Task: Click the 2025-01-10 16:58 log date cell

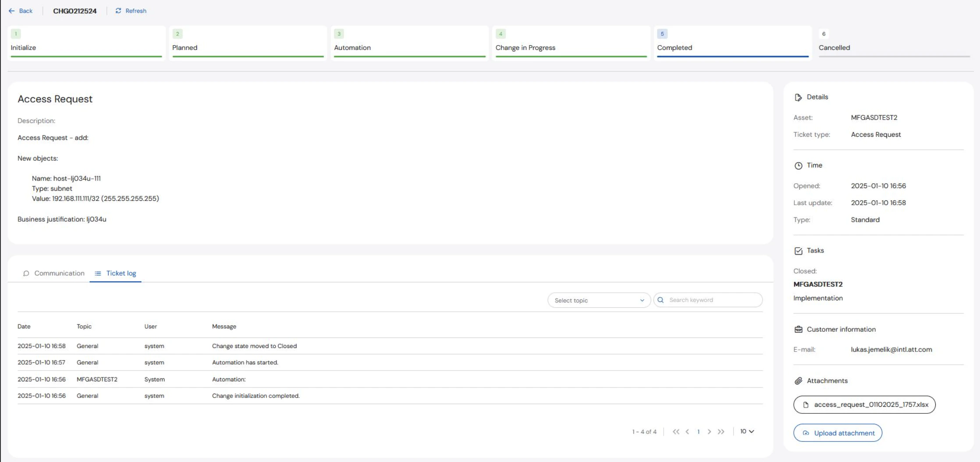Action: [42, 346]
